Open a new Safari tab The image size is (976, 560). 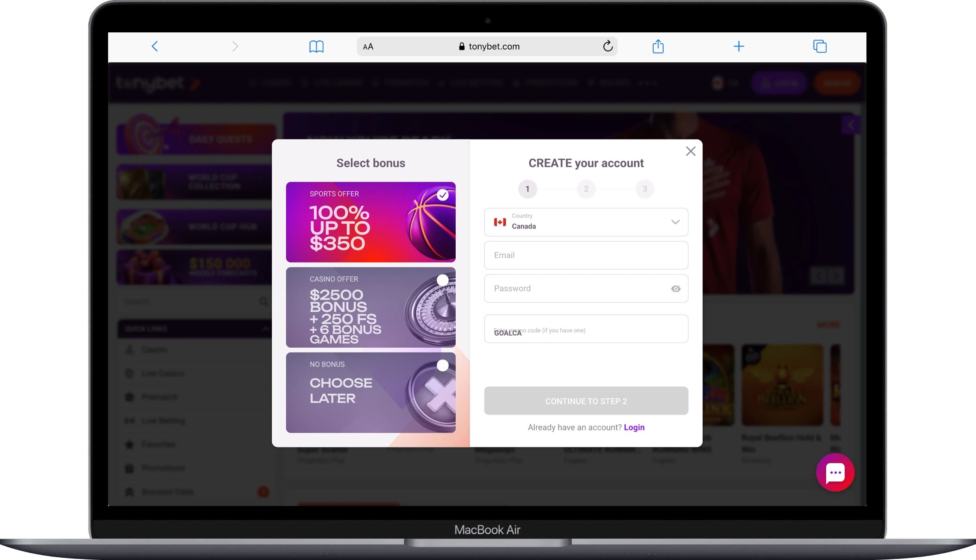tap(739, 46)
